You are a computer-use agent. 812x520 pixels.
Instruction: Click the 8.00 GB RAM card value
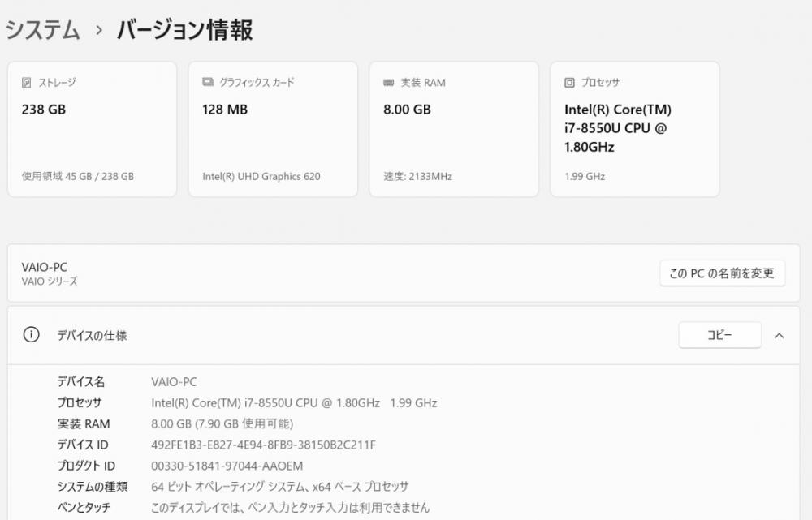click(407, 110)
